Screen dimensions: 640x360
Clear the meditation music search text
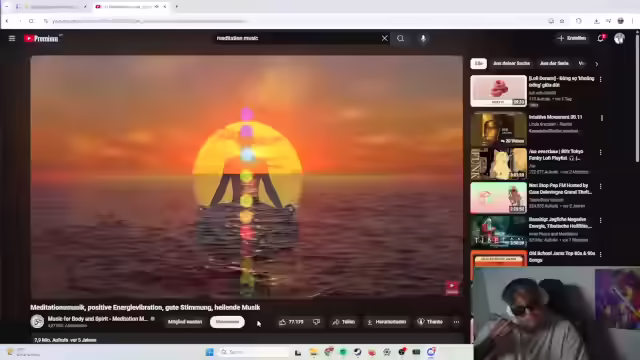(384, 38)
